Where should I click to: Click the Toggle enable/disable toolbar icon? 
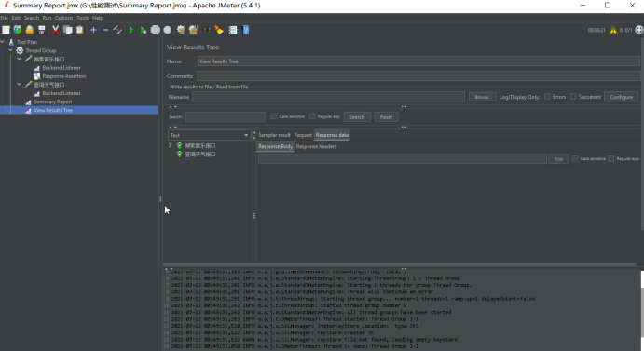pyautogui.click(x=117, y=30)
